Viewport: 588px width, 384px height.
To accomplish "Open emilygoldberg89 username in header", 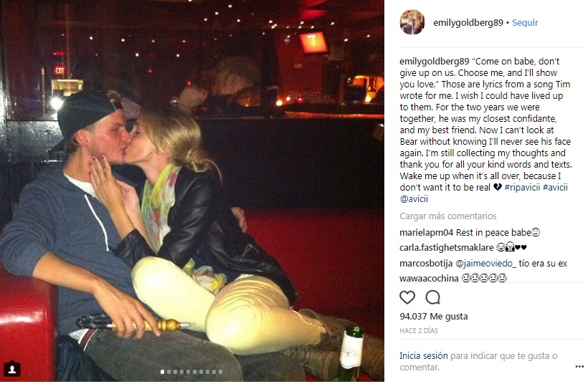I will [x=468, y=22].
